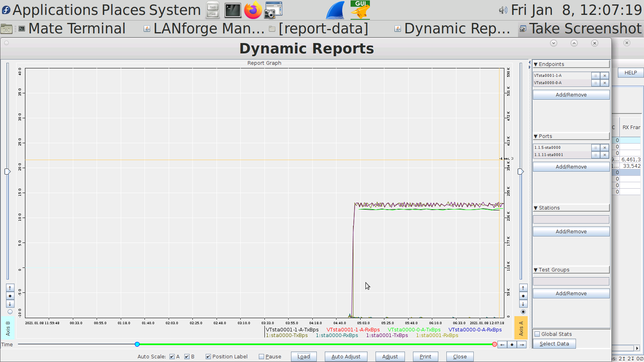Click the empty Stations list field
The width and height of the screenshot is (644, 362).
click(571, 220)
